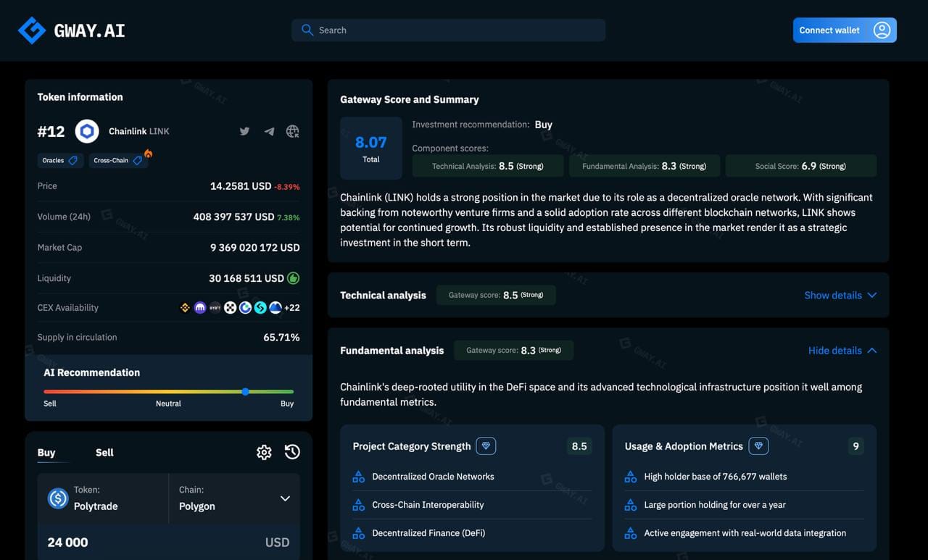Click diamond icon beside Usage & Adoption Metrics

758,446
